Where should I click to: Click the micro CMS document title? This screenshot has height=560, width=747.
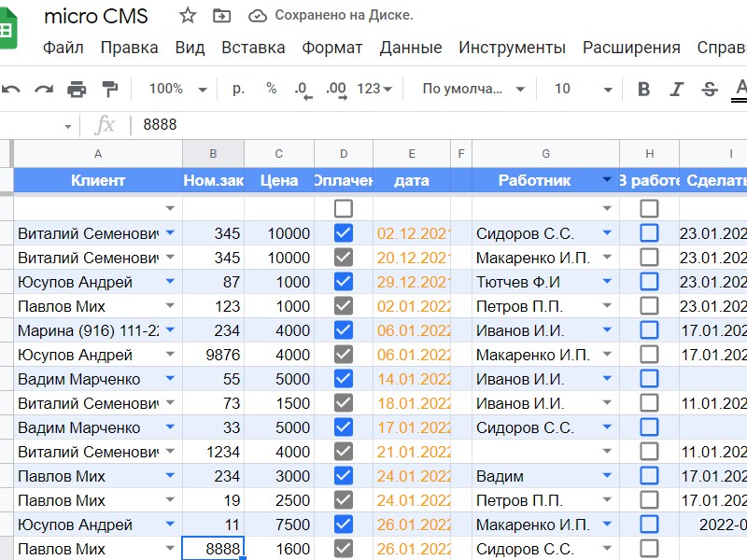[96, 16]
